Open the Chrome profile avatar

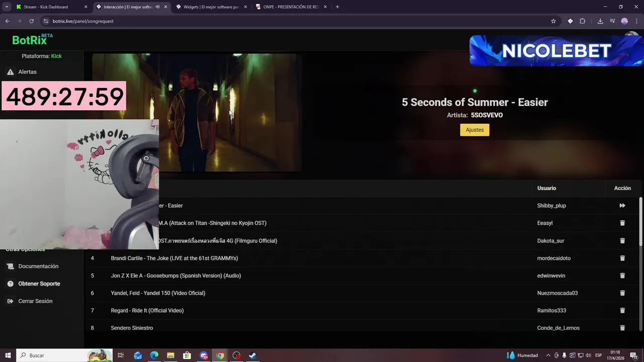tap(624, 21)
